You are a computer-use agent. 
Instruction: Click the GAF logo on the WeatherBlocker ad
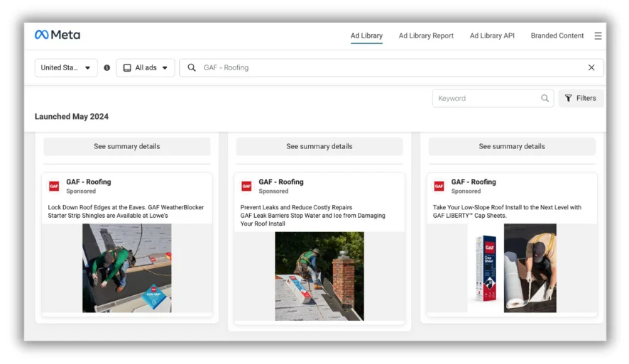(x=54, y=186)
